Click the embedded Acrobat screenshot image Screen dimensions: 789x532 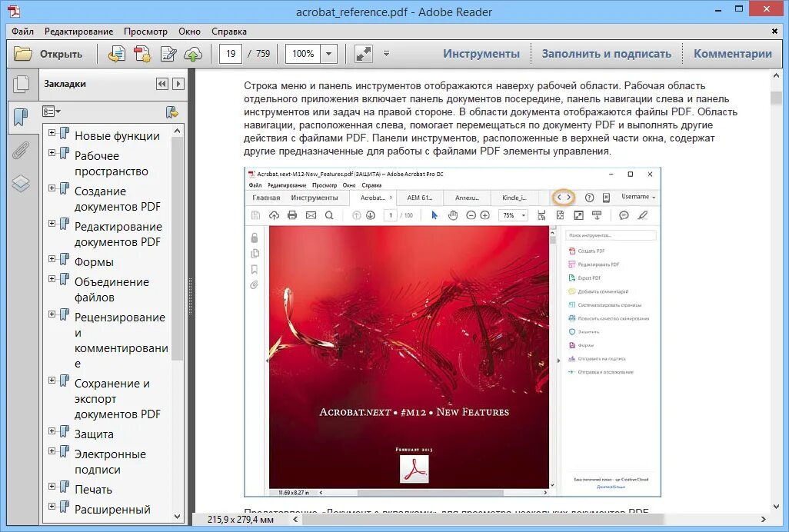(452, 332)
